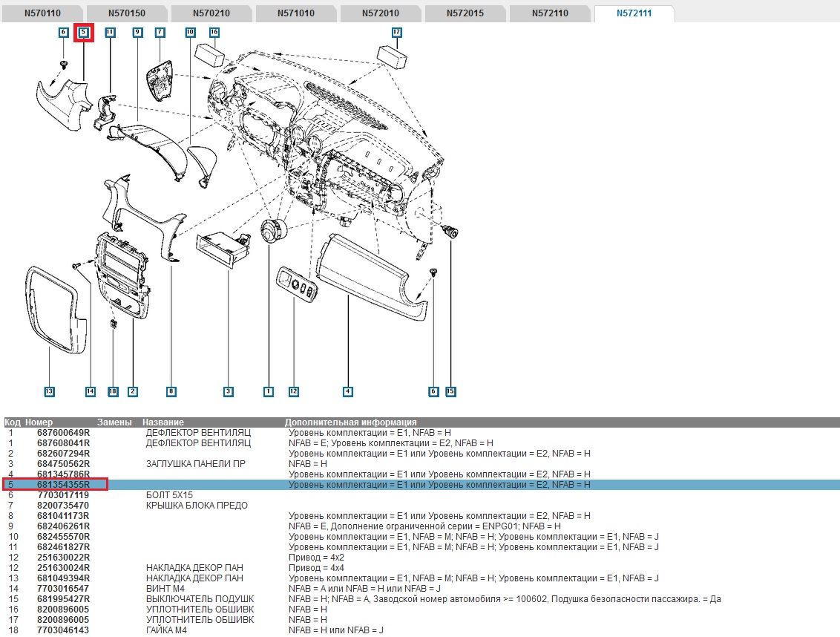Click the Номер column header
Image resolution: width=840 pixels, height=637 pixels.
(x=39, y=422)
